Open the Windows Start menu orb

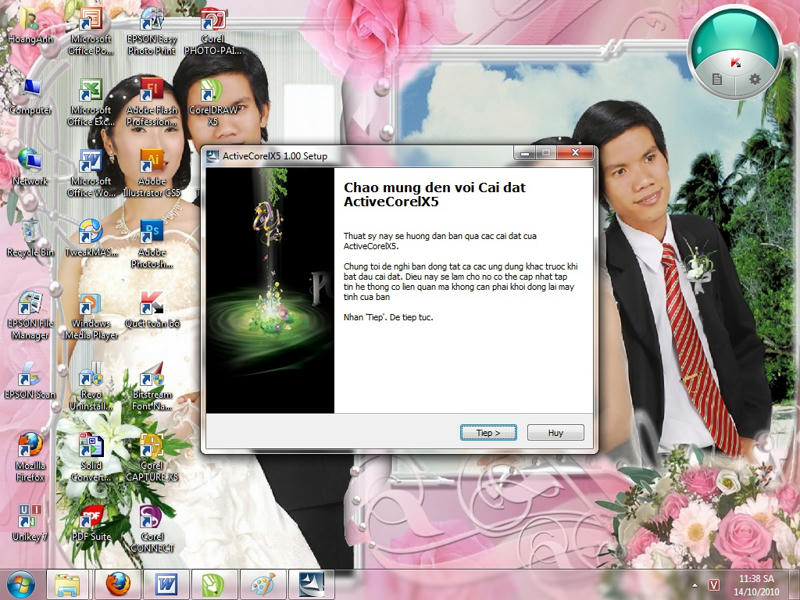coord(20,583)
